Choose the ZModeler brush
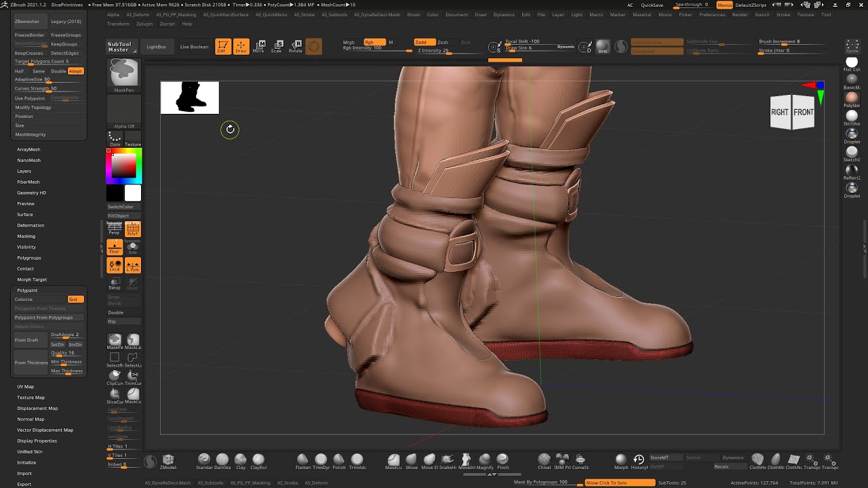 pyautogui.click(x=168, y=462)
